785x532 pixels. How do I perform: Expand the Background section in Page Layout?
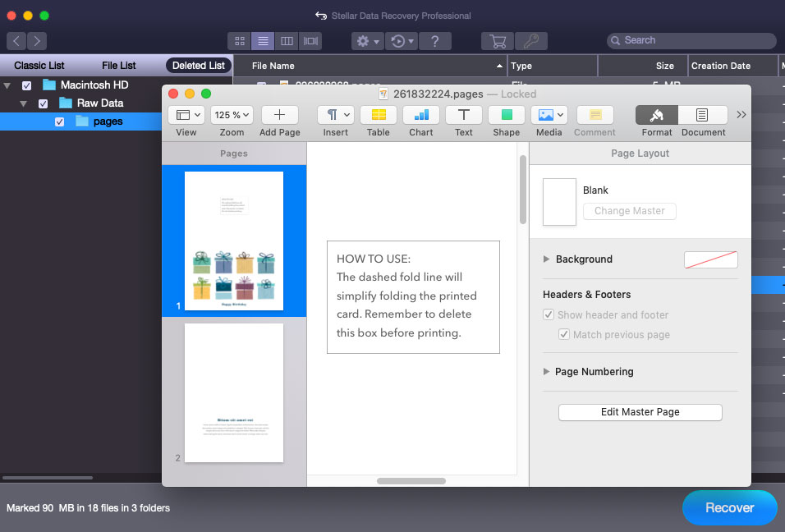[547, 259]
